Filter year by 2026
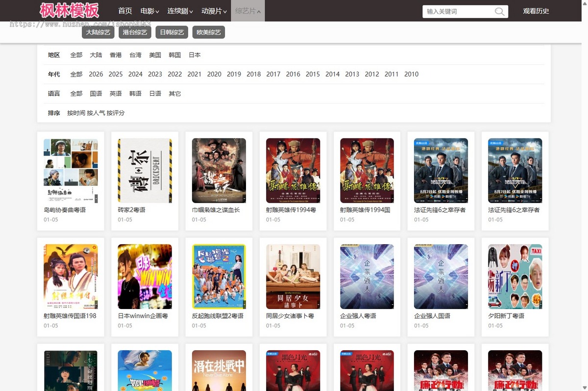Screen dimensions: 588x391 point(96,74)
